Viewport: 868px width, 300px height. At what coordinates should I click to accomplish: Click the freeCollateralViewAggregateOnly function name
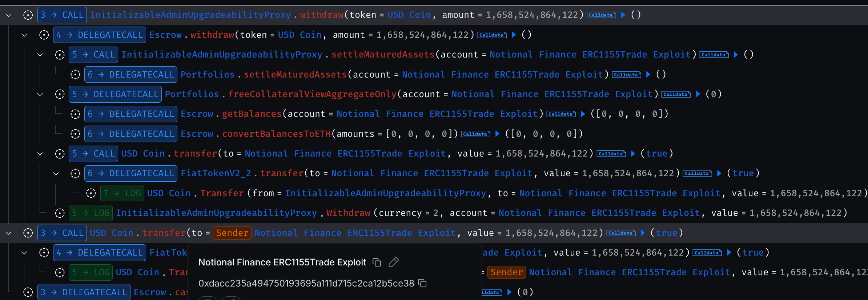tap(312, 94)
